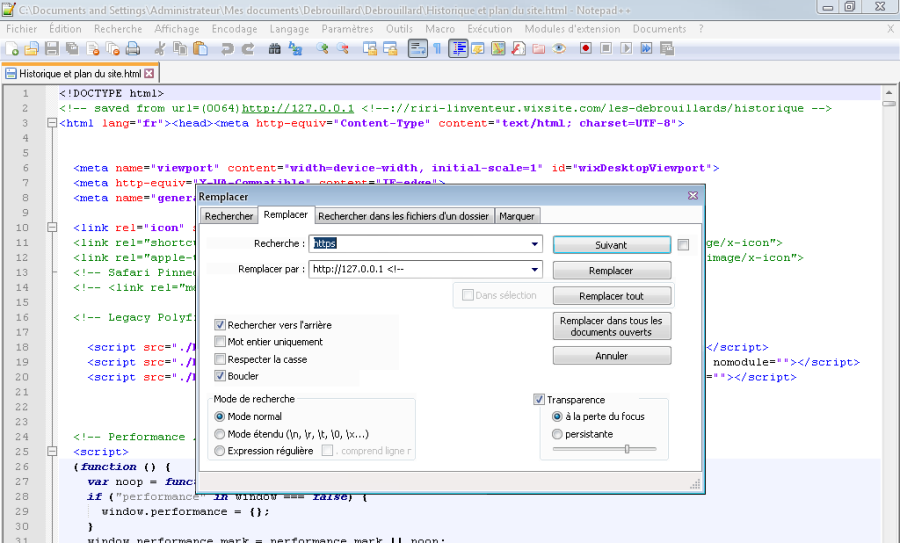Select à la perte du focus radio button
The height and width of the screenshot is (543, 900).
tap(557, 417)
